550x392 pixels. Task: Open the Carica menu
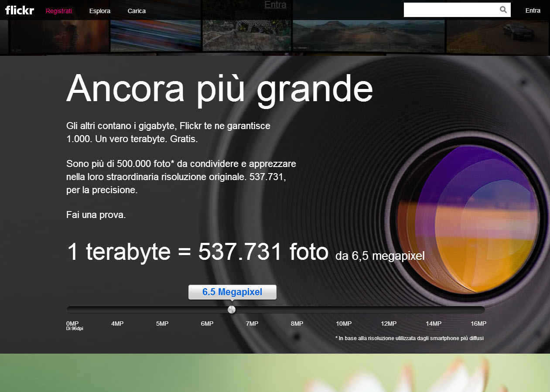(x=136, y=10)
